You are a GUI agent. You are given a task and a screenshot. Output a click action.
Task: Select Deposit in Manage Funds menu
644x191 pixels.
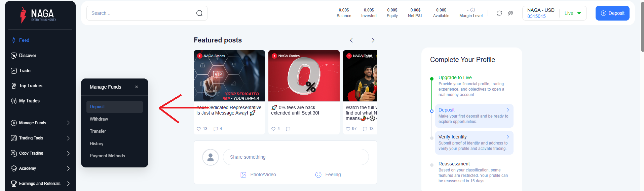[x=115, y=107]
